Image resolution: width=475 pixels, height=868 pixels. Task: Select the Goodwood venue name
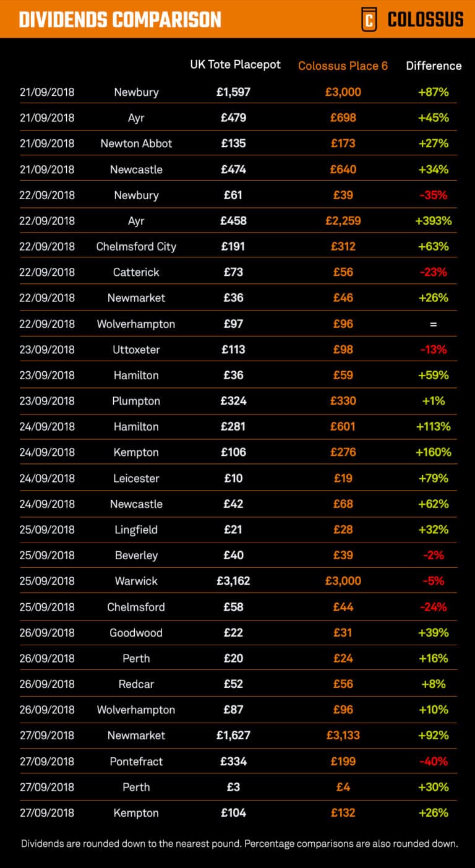(x=136, y=633)
